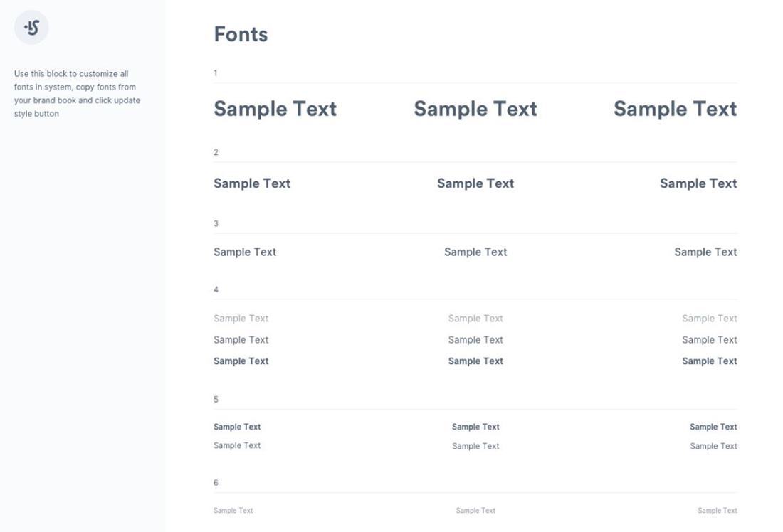
Task: Select left-aligned Sample Text in section 1
Action: coord(275,109)
